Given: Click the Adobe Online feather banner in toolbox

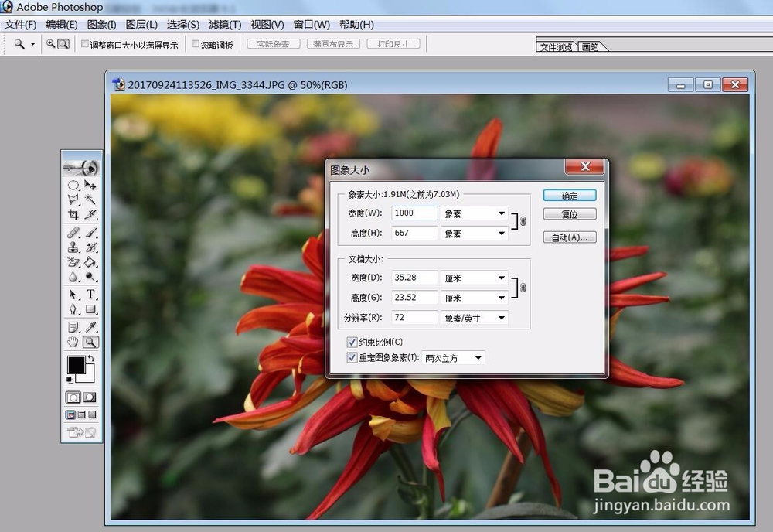Looking at the screenshot, I should click(x=81, y=167).
